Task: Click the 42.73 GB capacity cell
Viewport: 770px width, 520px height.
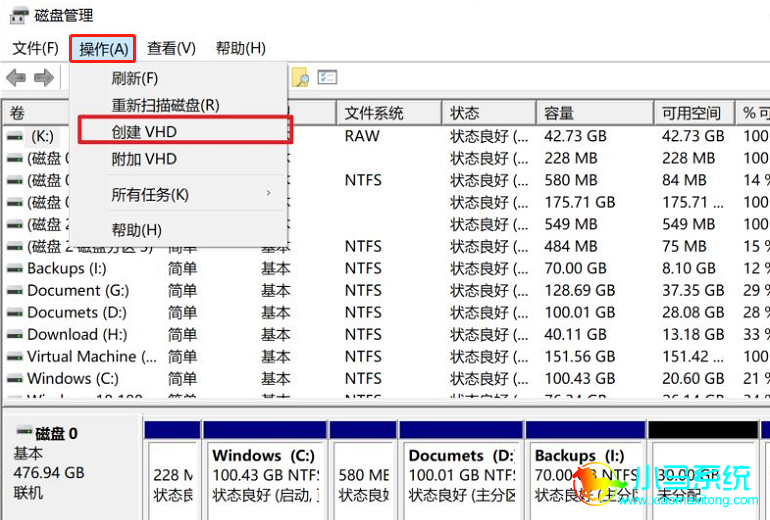Action: (x=575, y=136)
